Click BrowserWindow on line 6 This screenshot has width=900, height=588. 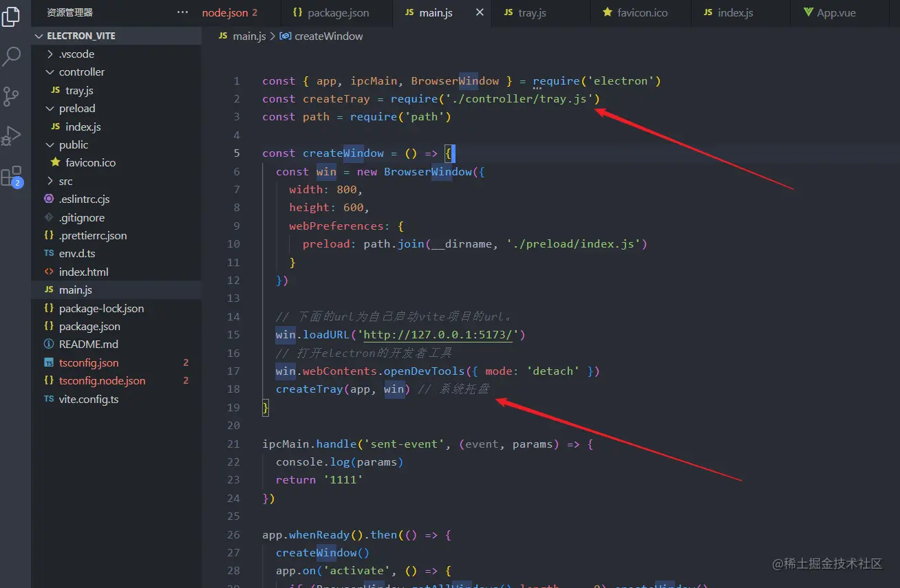(427, 172)
